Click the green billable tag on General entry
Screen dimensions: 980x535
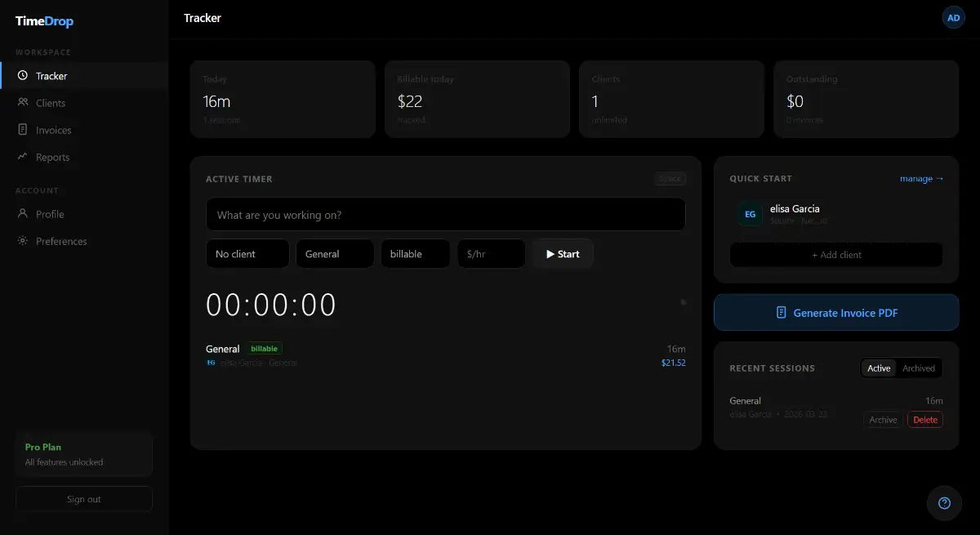point(264,349)
